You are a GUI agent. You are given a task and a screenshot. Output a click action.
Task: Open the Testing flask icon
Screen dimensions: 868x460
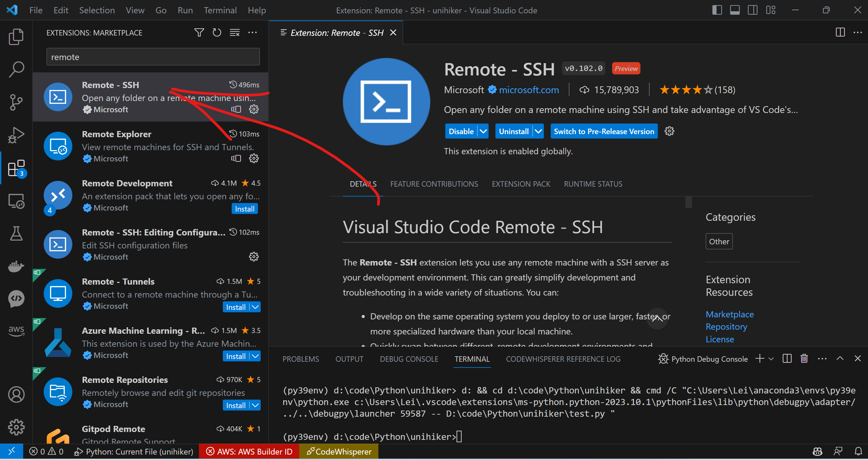pyautogui.click(x=16, y=233)
